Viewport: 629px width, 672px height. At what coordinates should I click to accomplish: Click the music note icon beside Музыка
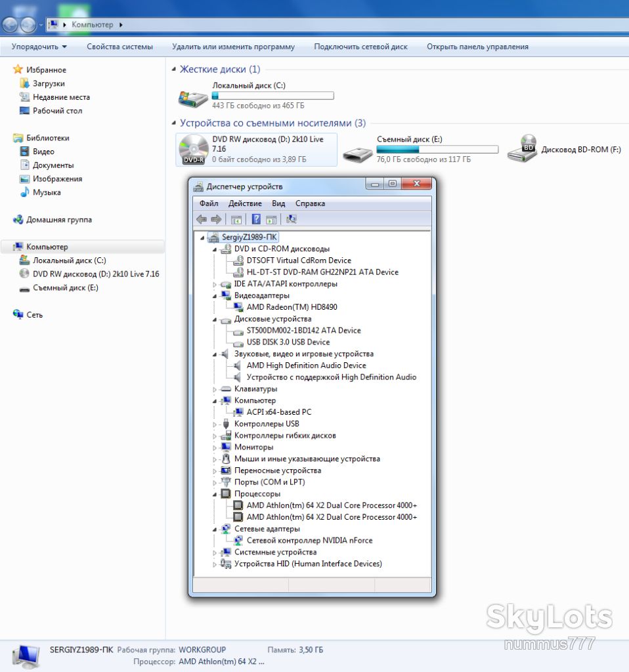click(25, 192)
